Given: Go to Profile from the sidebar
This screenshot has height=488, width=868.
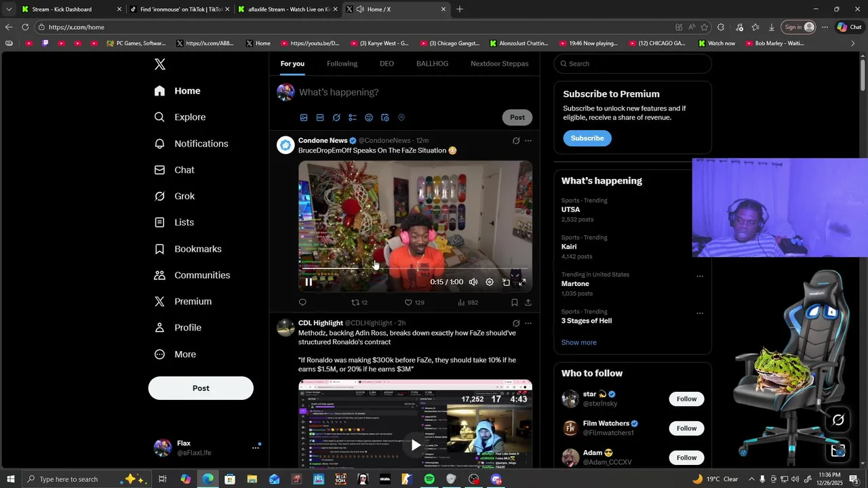Looking at the screenshot, I should [x=178, y=327].
